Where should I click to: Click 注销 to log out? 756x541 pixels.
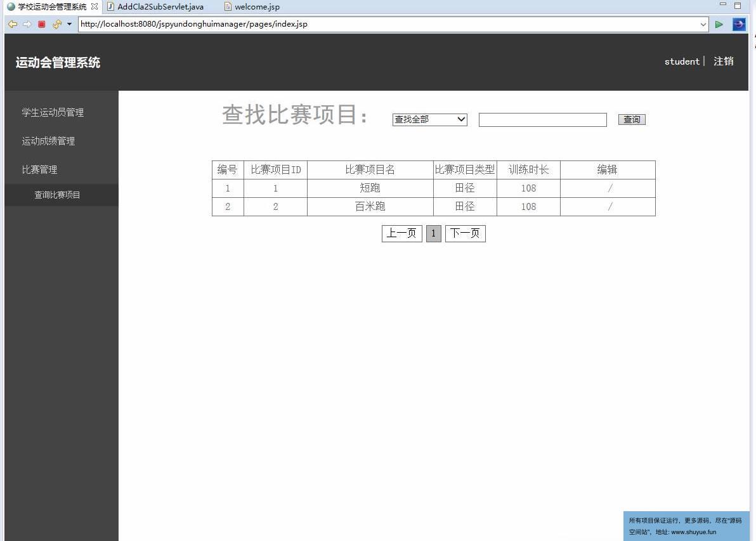724,62
